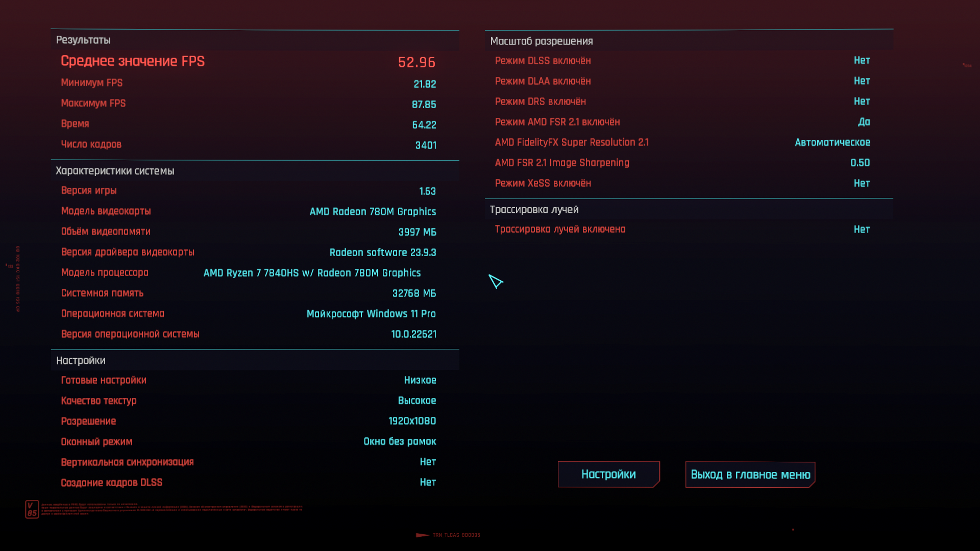Select the average FPS value 52.96
Viewport: 980px width, 551px height.
pos(416,62)
